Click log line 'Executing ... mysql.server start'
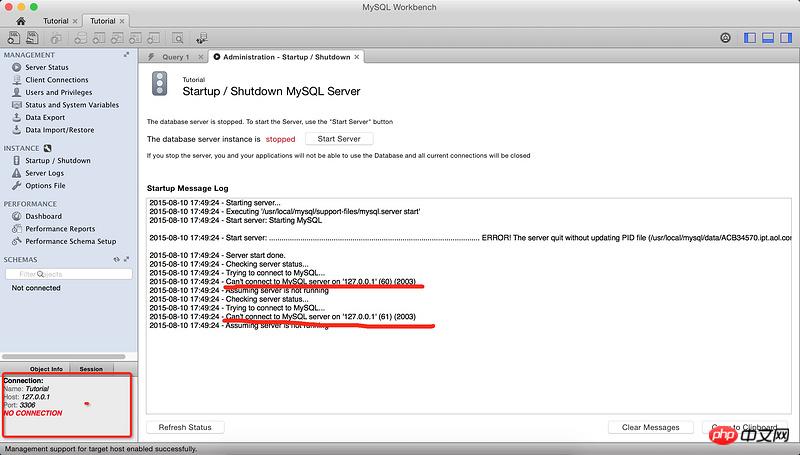This screenshot has width=800, height=455. (285, 211)
